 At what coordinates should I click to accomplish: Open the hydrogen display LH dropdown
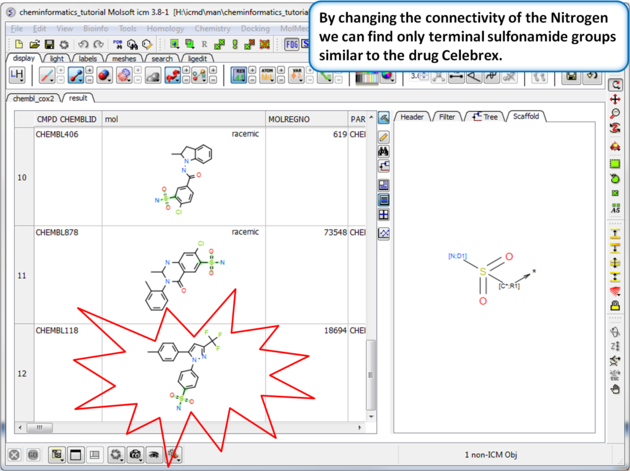click(x=18, y=76)
